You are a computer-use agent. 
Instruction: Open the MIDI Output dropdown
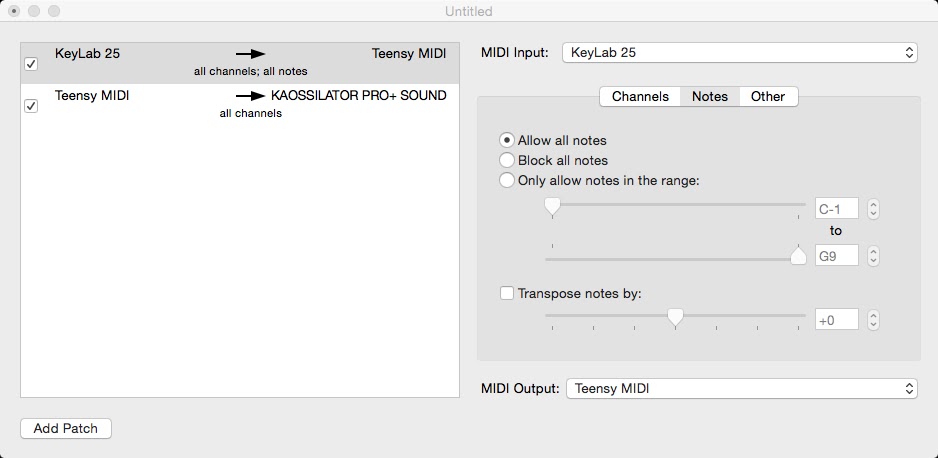click(741, 389)
